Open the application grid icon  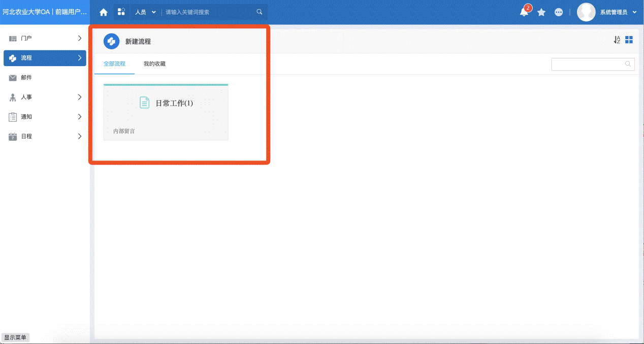pos(121,12)
